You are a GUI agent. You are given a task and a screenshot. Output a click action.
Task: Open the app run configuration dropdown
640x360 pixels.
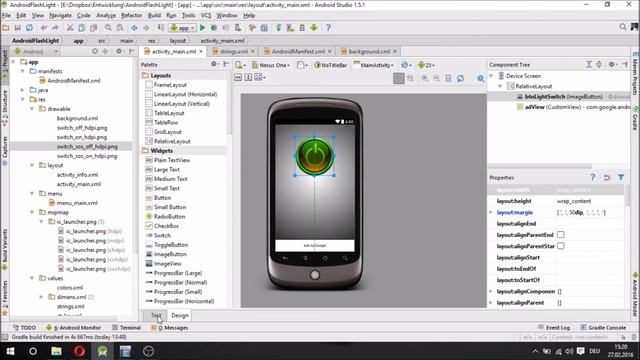pyautogui.click(x=182, y=28)
